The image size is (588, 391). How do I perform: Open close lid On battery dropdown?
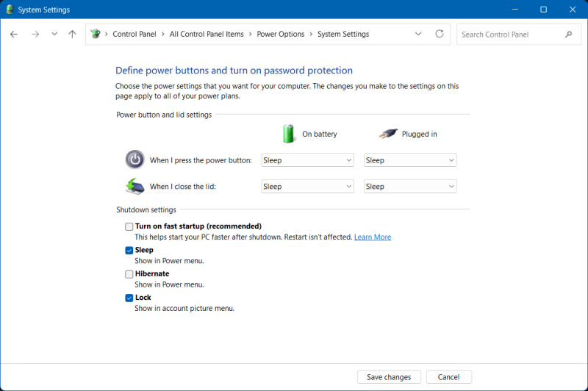pyautogui.click(x=307, y=187)
